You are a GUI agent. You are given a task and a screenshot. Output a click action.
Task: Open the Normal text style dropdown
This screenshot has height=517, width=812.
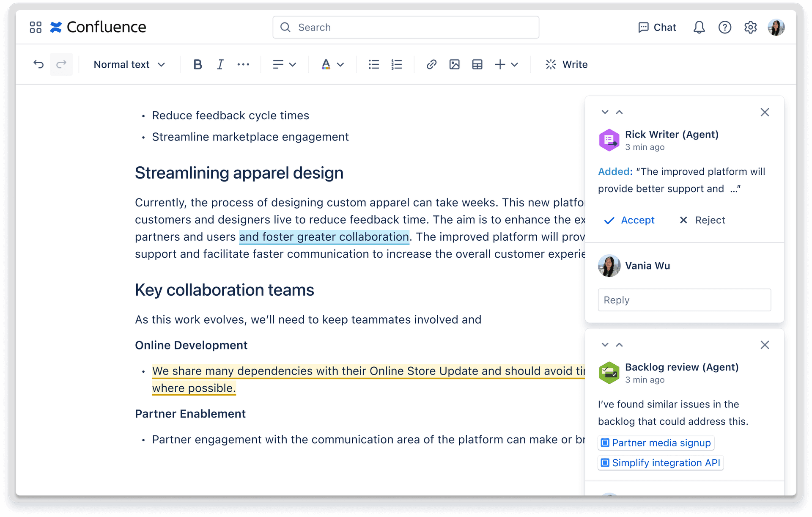pos(129,64)
